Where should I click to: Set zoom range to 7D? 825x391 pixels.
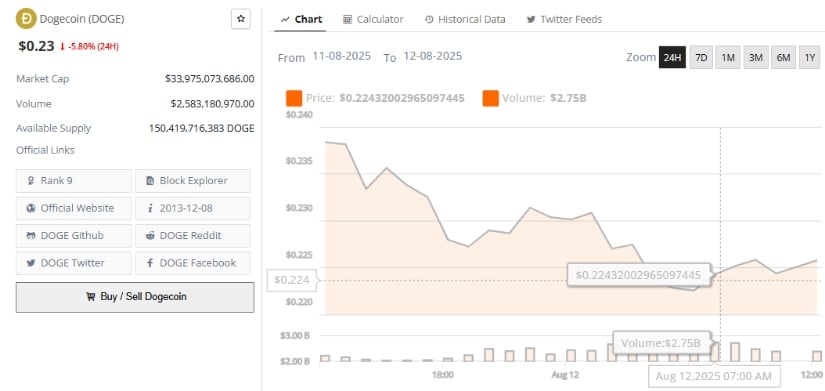[701, 57]
